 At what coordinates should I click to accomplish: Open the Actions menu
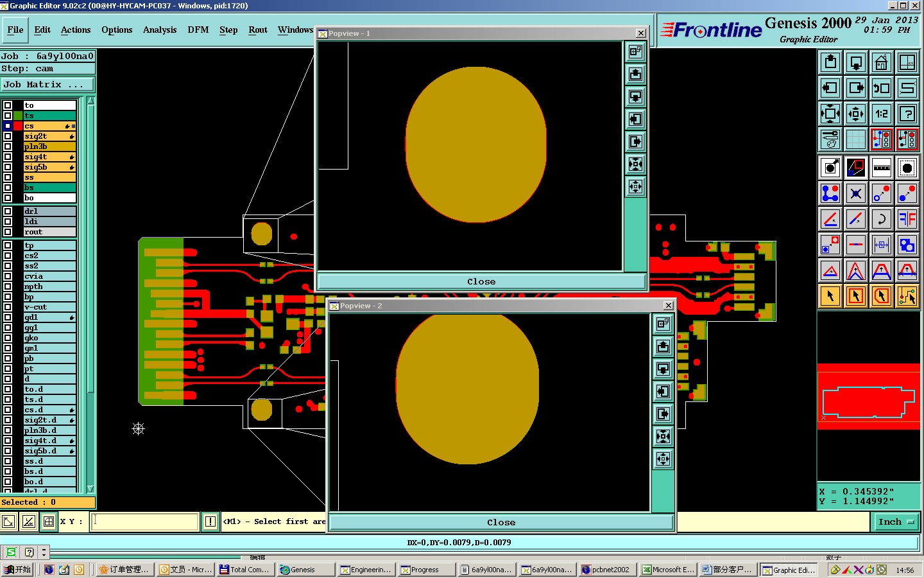(x=76, y=30)
